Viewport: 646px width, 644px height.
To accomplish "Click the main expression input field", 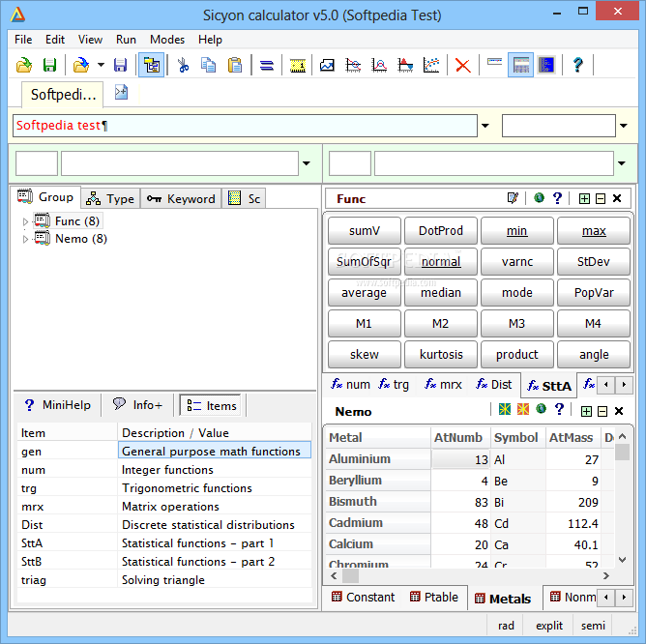I will click(245, 126).
